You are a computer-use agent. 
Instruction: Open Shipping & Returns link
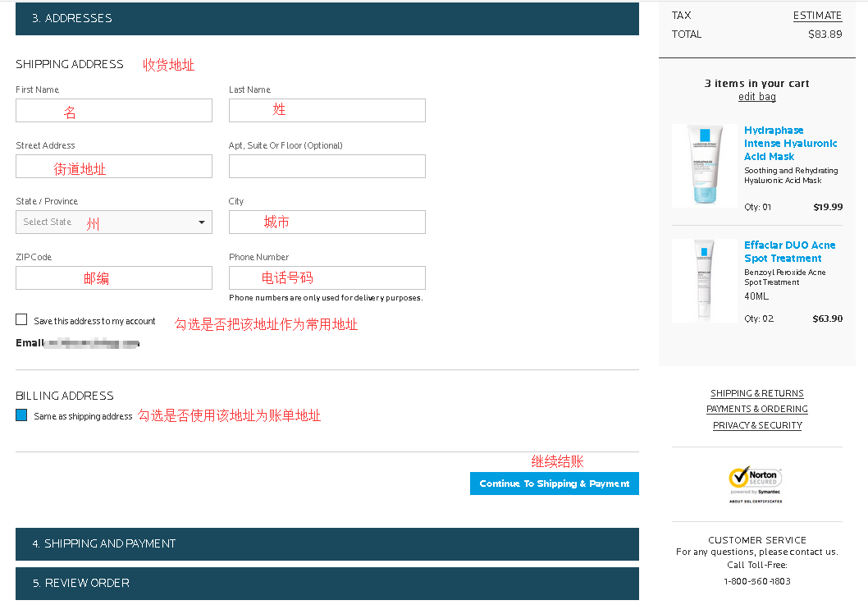(756, 393)
